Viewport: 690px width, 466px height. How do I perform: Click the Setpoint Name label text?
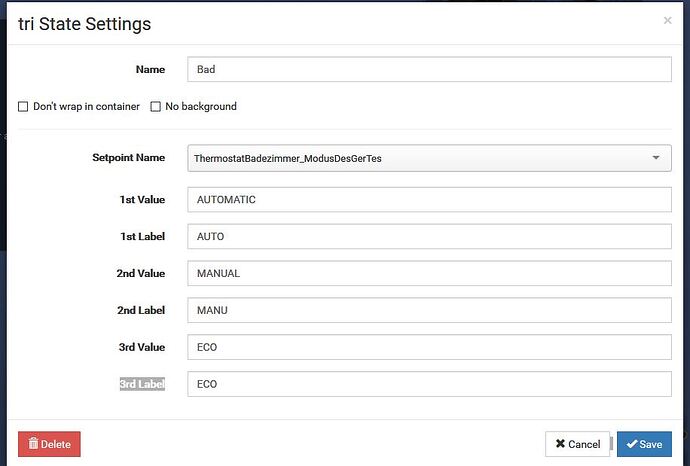coord(128,158)
